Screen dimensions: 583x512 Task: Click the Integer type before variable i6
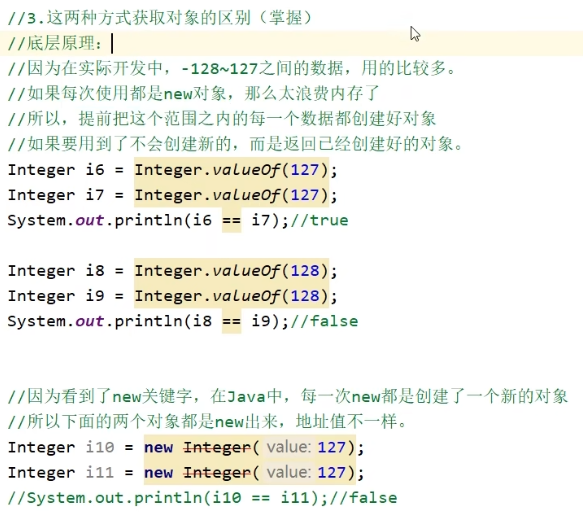[x=41, y=170]
